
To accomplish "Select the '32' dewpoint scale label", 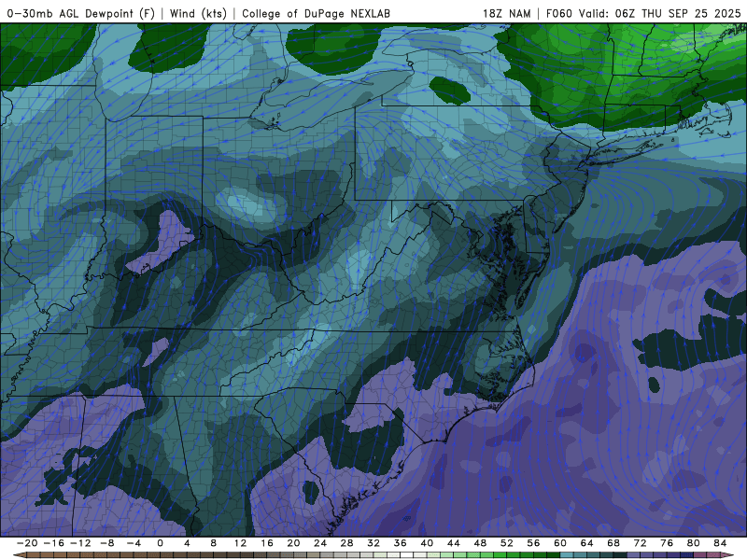I will pos(373,543).
